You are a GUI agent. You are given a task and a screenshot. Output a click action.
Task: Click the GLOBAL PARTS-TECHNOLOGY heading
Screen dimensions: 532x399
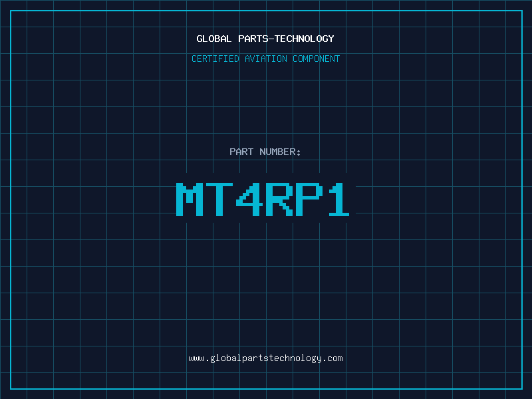[265, 39]
